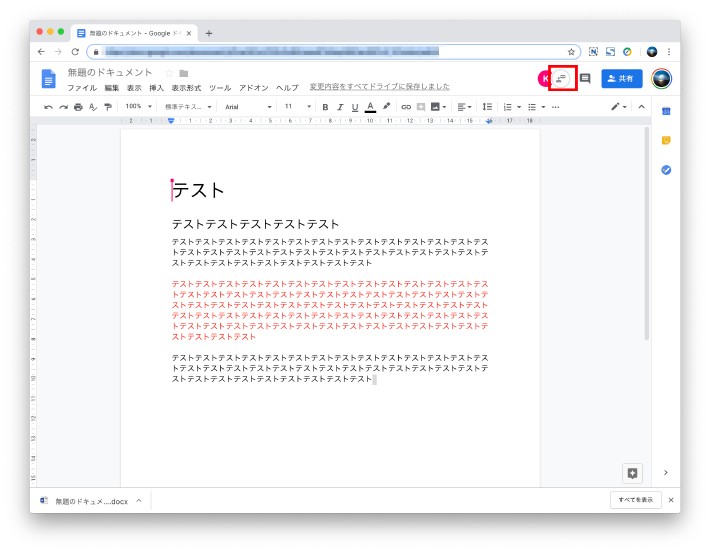Open the ツール menu

(220, 88)
